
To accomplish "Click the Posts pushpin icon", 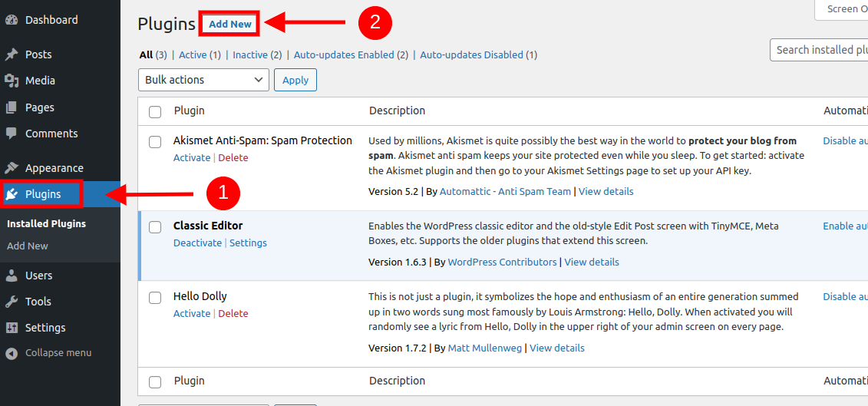I will click(12, 54).
